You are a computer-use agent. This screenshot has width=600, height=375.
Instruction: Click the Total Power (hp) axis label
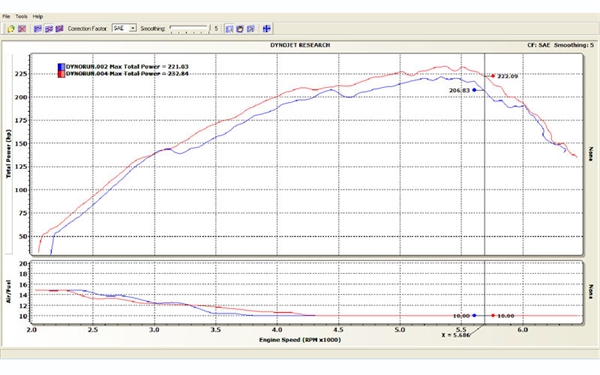coord(8,153)
